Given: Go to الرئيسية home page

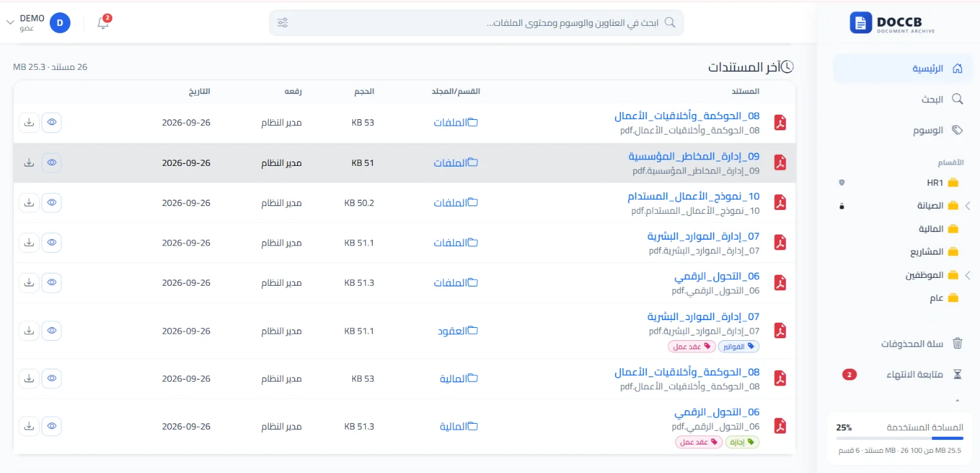Looking at the screenshot, I should 902,68.
